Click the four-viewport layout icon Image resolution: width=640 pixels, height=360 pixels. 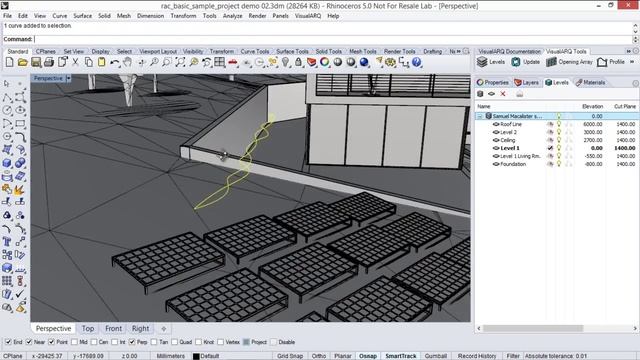220,62
